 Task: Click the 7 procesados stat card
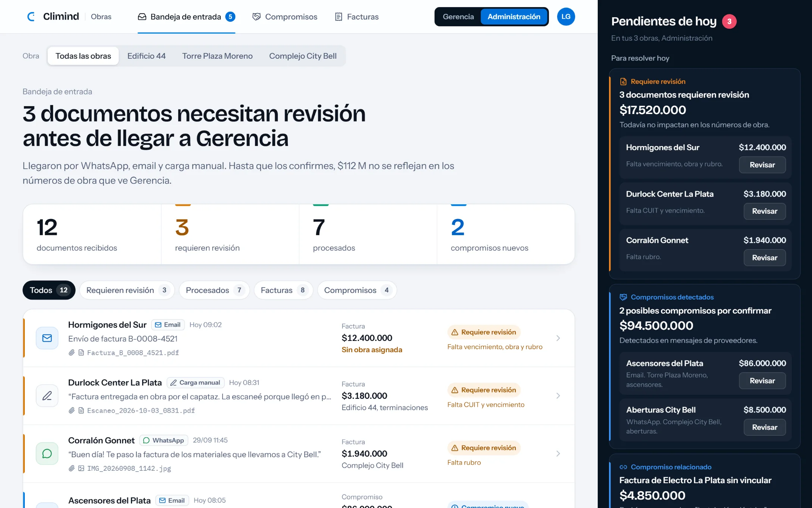(x=368, y=234)
